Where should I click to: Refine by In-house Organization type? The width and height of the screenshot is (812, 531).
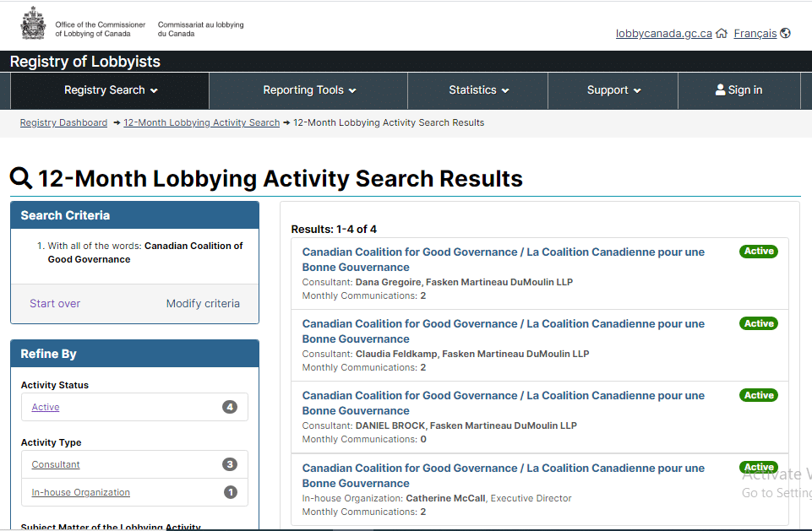tap(81, 492)
